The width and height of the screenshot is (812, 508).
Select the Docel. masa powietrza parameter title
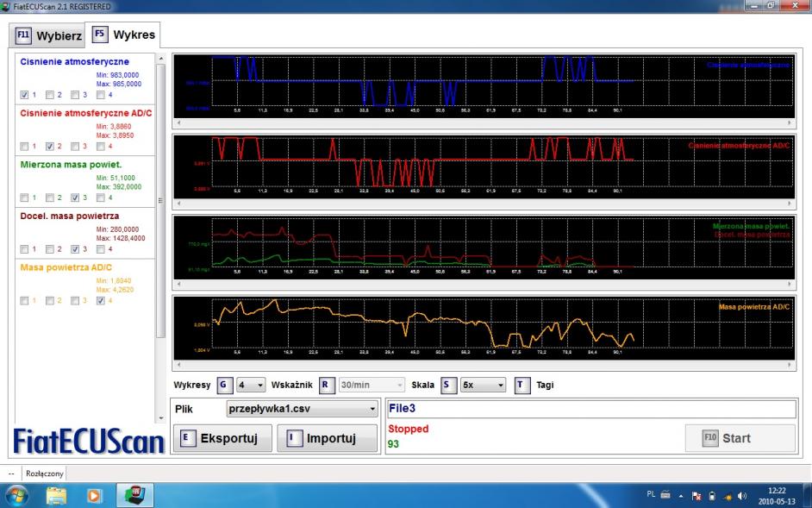tap(70, 216)
